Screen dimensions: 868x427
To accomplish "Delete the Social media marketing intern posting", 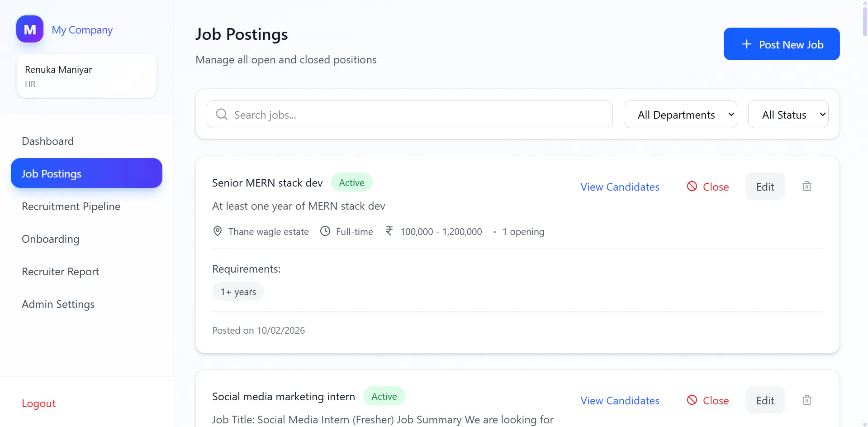I will coord(807,400).
